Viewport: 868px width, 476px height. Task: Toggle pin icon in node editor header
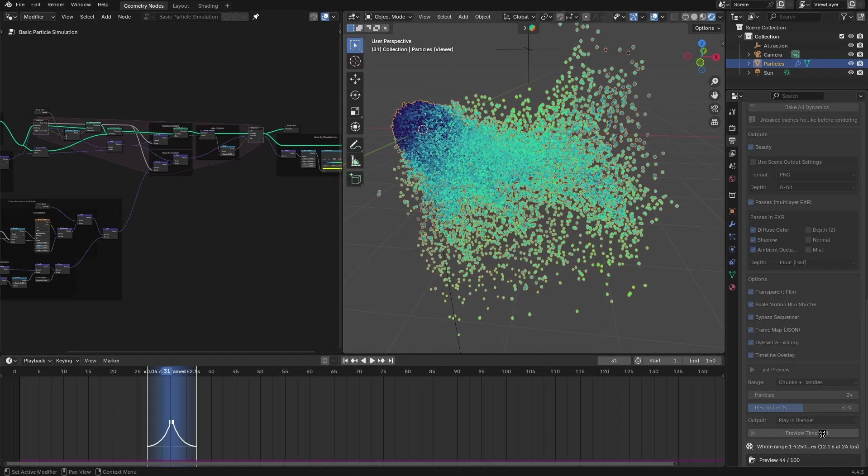pos(256,17)
